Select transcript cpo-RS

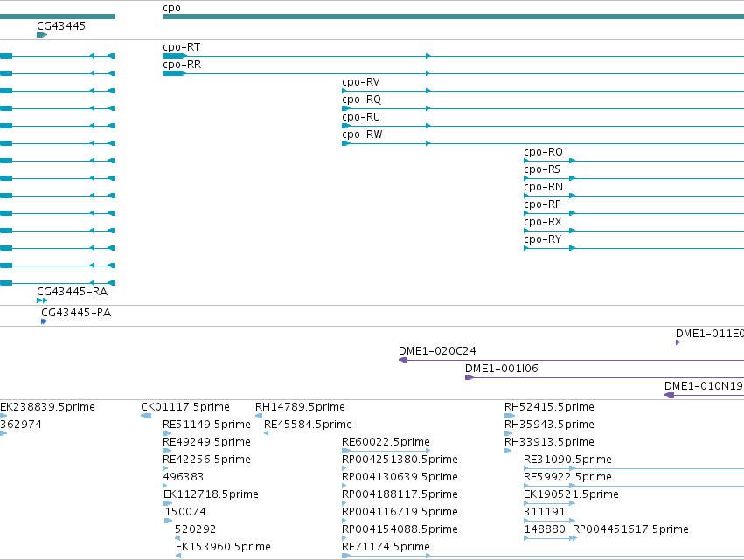pyautogui.click(x=542, y=169)
